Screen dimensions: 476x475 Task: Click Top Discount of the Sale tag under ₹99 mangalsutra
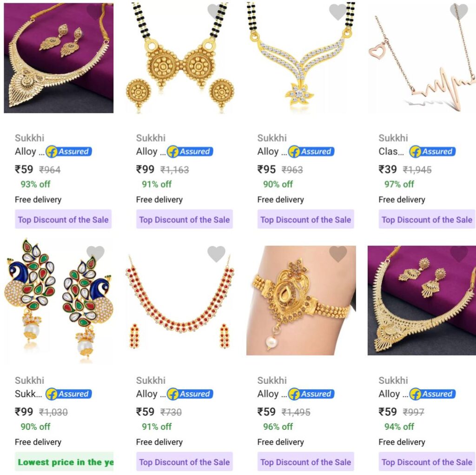click(185, 220)
